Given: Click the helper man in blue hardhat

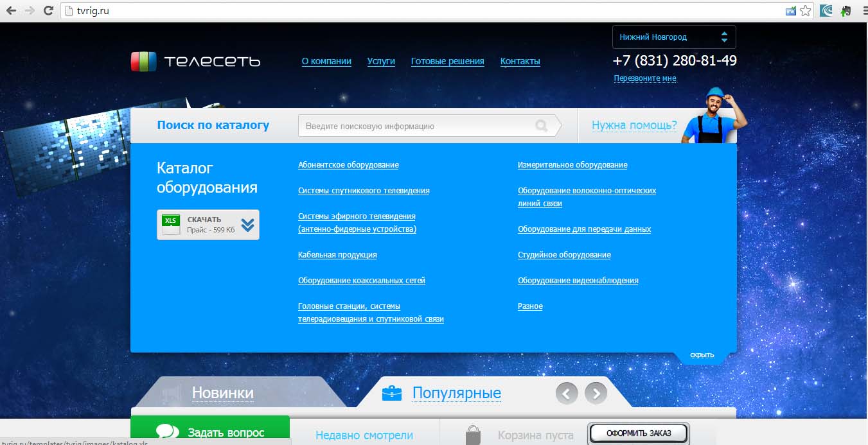Looking at the screenshot, I should point(713,116).
